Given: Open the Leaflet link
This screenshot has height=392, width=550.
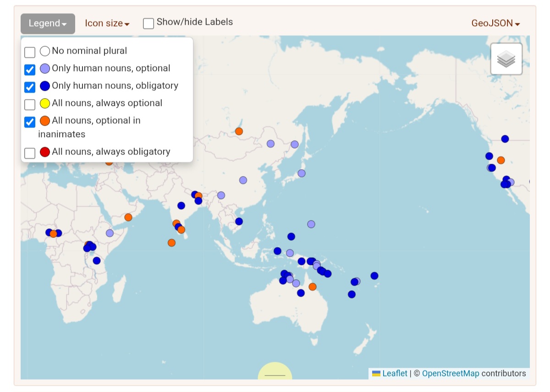Looking at the screenshot, I should [x=395, y=373].
